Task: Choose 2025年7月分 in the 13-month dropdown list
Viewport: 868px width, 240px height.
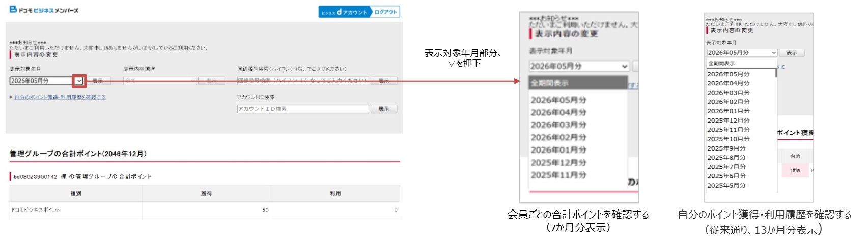Action: pyautogui.click(x=726, y=167)
